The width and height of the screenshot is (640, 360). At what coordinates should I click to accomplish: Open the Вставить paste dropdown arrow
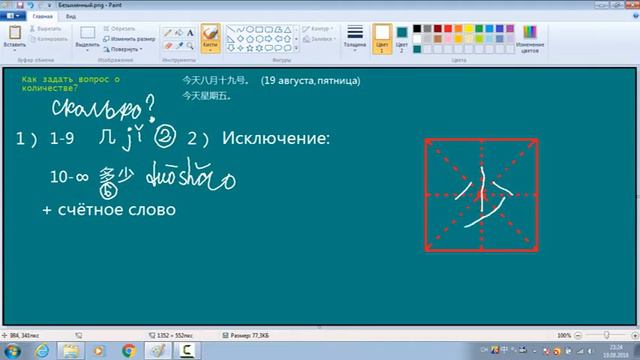[15, 50]
